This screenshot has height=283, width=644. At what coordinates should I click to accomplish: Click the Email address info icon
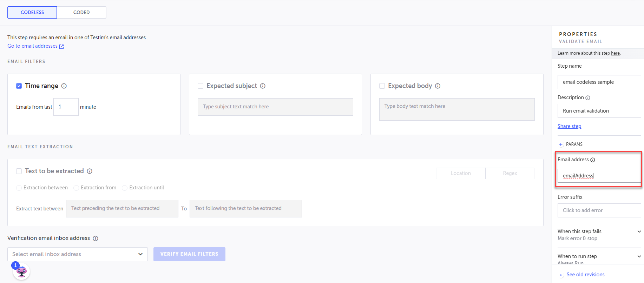pyautogui.click(x=593, y=160)
